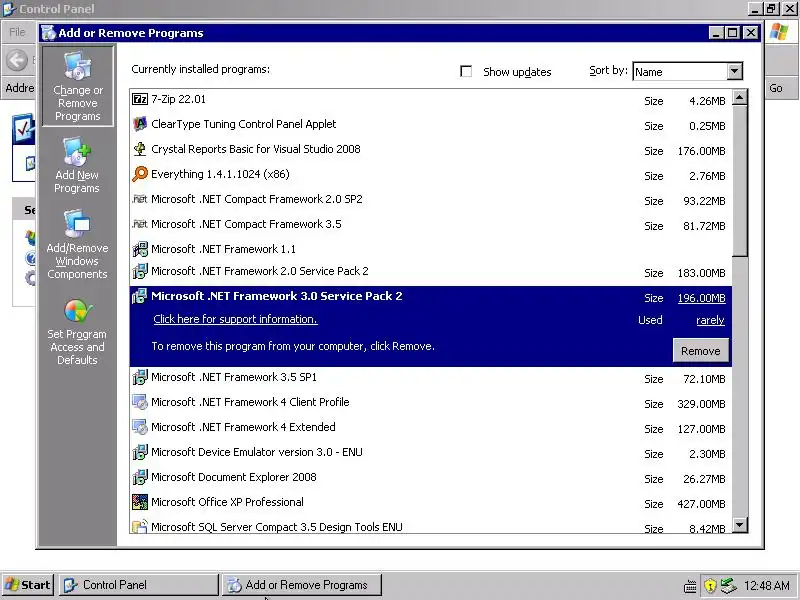This screenshot has width=800, height=600.
Task: Click the 12:48 AM taskbar clock
Action: [x=766, y=585]
